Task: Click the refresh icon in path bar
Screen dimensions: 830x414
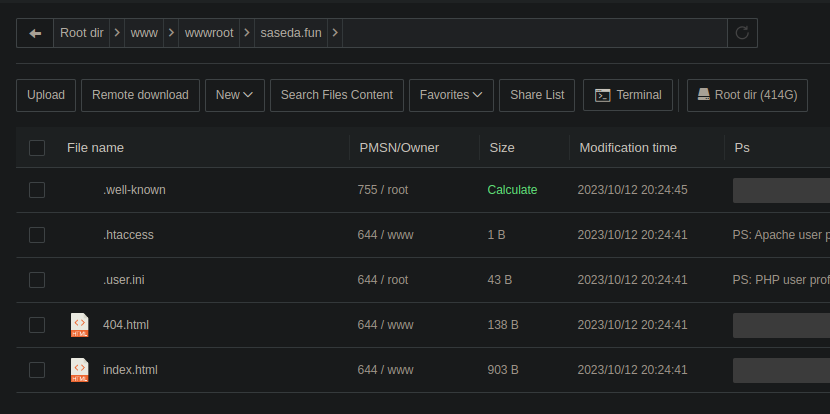Action: [x=742, y=33]
